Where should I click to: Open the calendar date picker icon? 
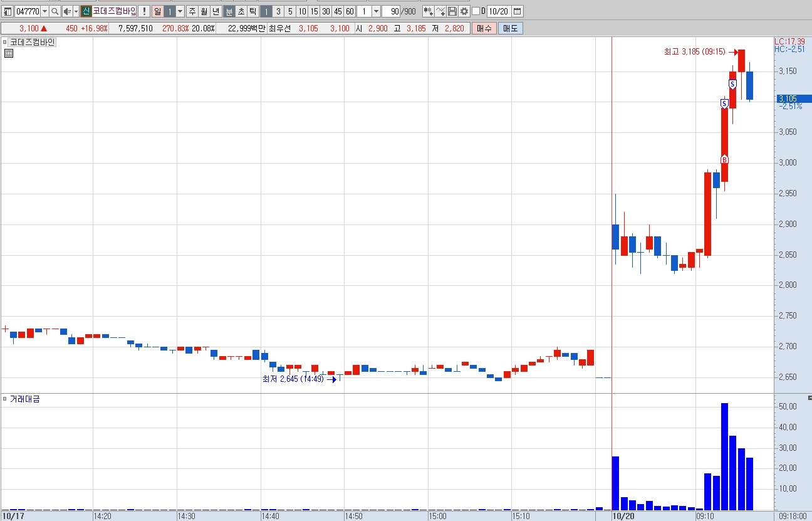[518, 11]
